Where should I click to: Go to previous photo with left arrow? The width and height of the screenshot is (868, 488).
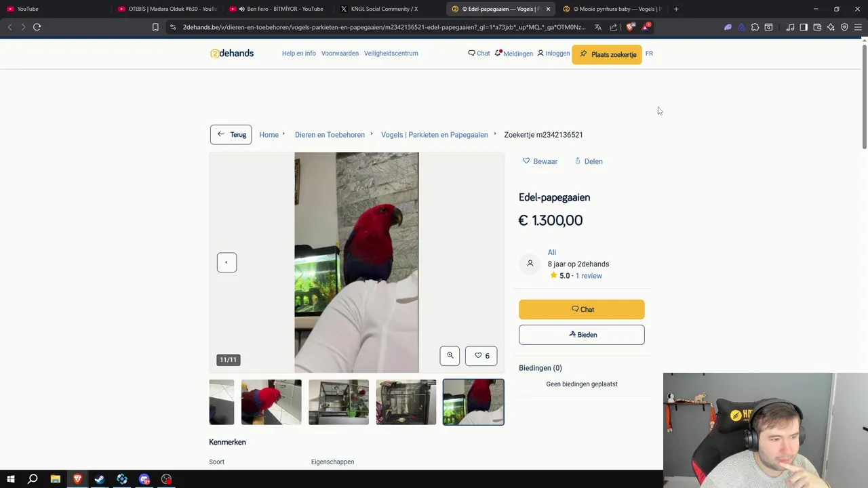tap(226, 262)
